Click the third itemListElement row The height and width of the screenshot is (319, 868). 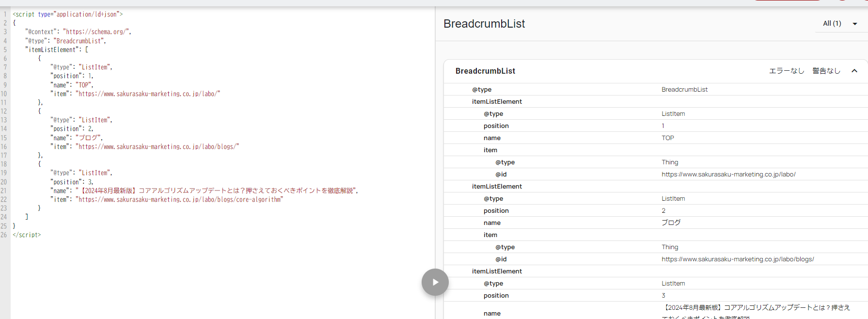click(656, 271)
